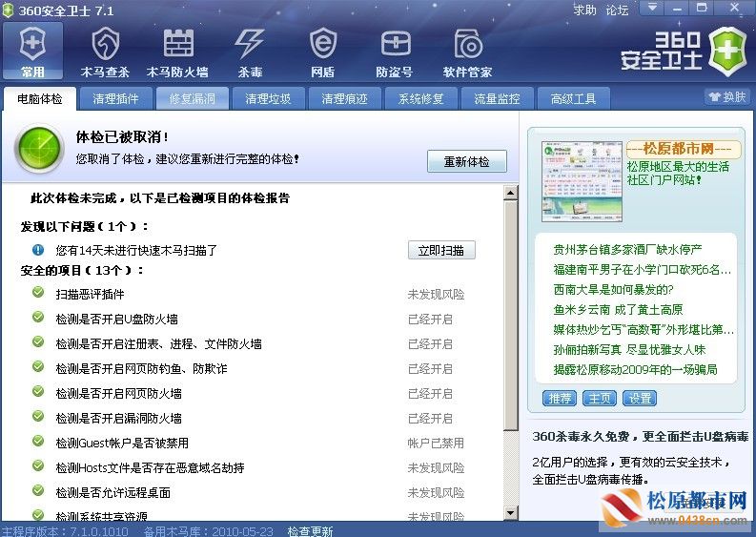
Task: Click the 主页 button in news panel
Action: pyautogui.click(x=600, y=398)
